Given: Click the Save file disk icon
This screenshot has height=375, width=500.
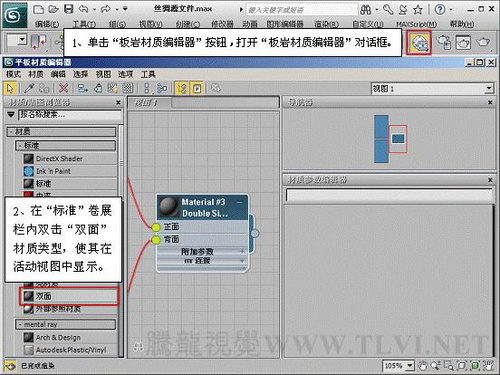Looking at the screenshot, I should click(x=68, y=9).
